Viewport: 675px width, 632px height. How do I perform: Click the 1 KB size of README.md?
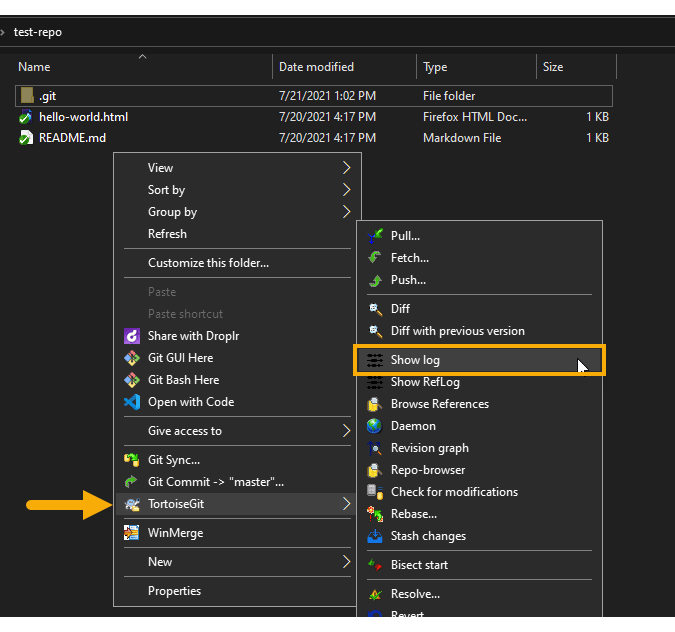click(598, 138)
